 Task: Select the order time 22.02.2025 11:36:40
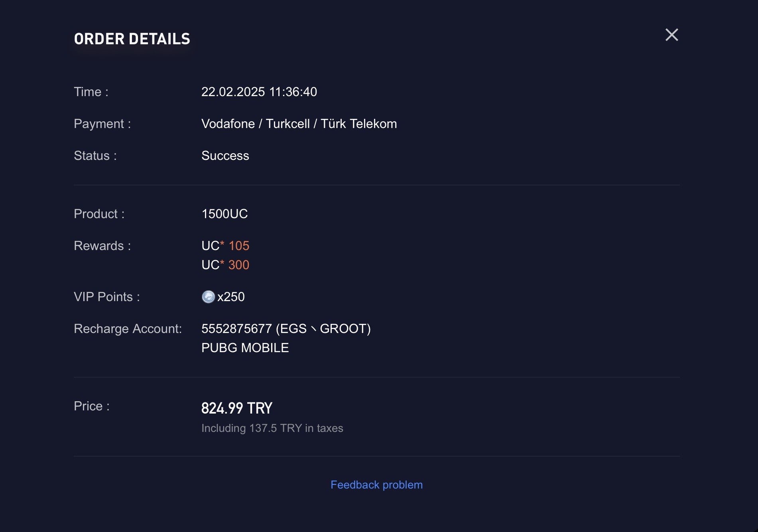pyautogui.click(x=259, y=92)
